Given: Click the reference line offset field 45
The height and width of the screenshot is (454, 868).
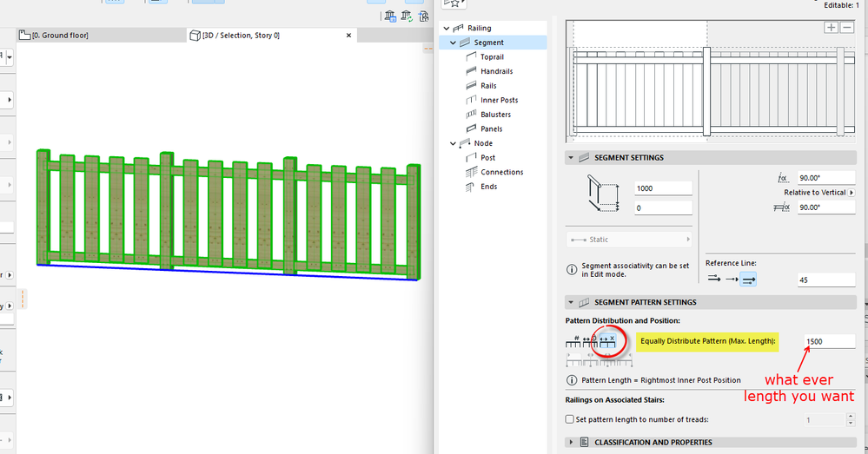Looking at the screenshot, I should click(x=826, y=280).
